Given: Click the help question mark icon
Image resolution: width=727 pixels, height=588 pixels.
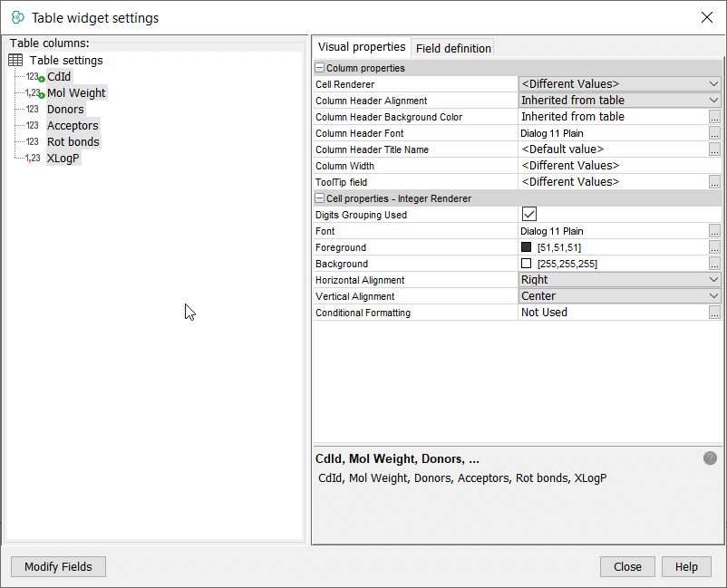Looking at the screenshot, I should [710, 458].
